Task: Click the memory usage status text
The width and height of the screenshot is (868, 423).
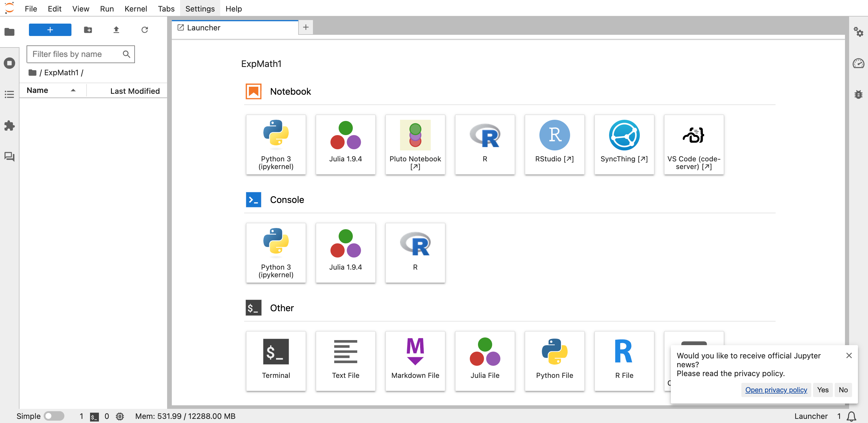Action: point(185,416)
